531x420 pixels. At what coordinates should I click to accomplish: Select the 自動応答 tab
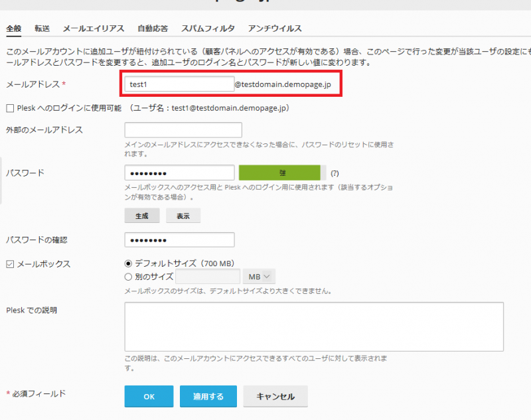pyautogui.click(x=153, y=29)
